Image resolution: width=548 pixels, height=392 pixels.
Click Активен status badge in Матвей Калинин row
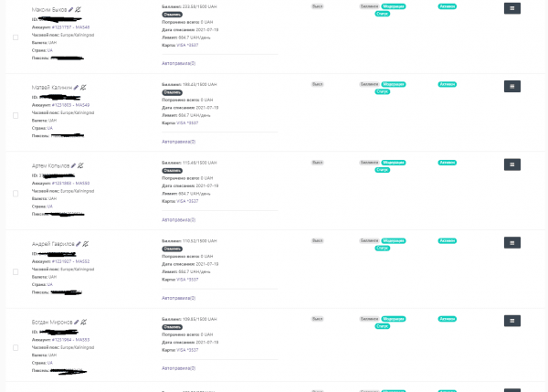[447, 84]
